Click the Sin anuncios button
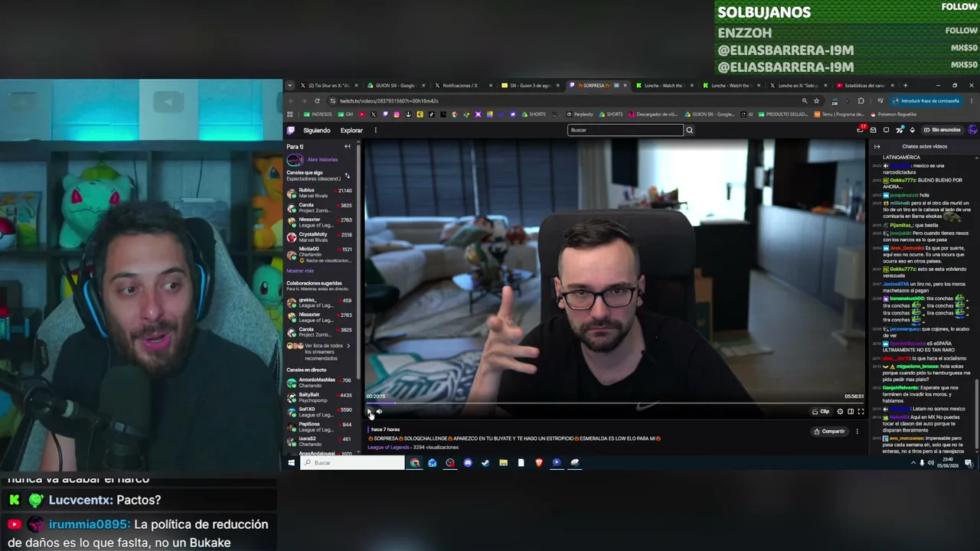The image size is (980, 551). [942, 130]
